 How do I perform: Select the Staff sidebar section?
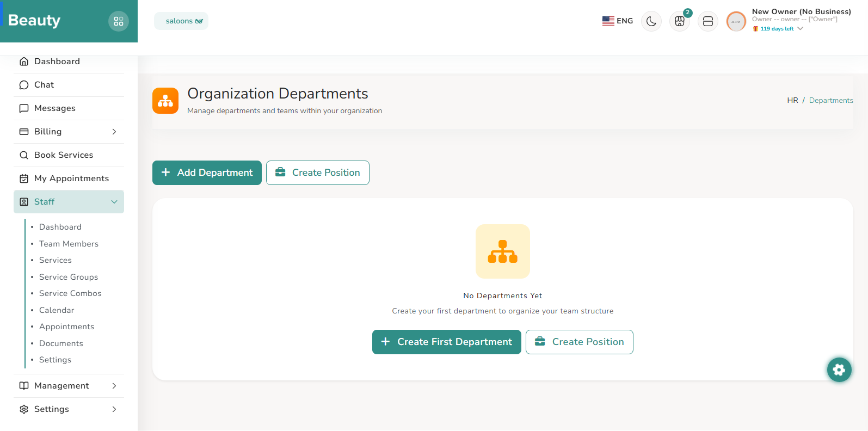point(69,202)
